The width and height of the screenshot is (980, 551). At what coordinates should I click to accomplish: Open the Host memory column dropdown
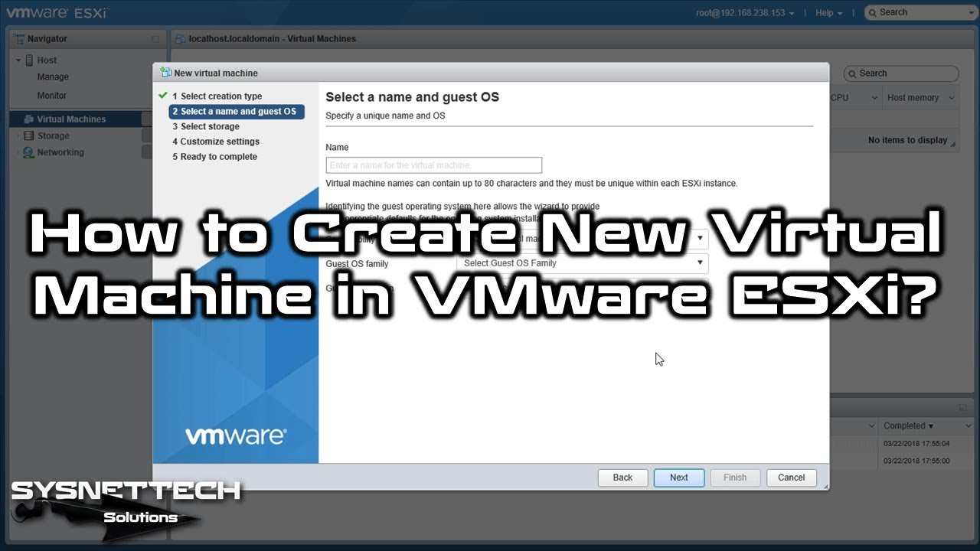952,98
